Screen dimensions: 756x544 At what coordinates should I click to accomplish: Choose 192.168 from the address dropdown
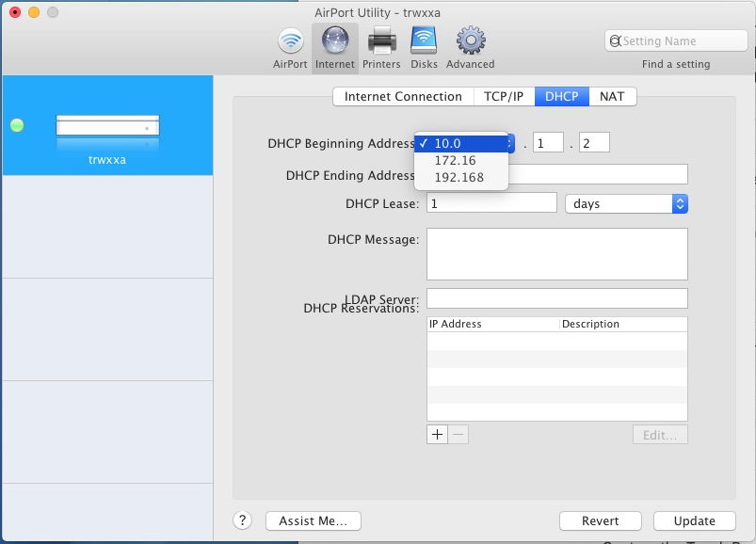(458, 177)
